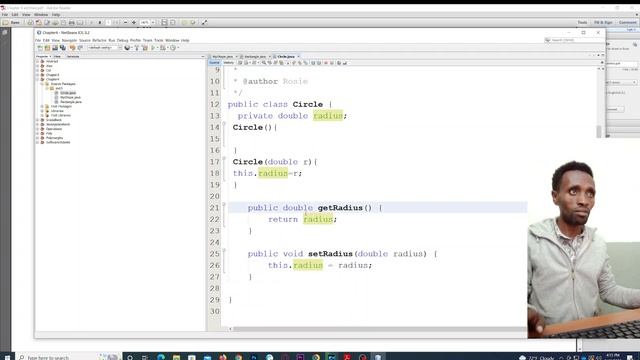This screenshot has height=360, width=640.
Task: Open the Adobe Reader Comment pane
Action: [628, 22]
